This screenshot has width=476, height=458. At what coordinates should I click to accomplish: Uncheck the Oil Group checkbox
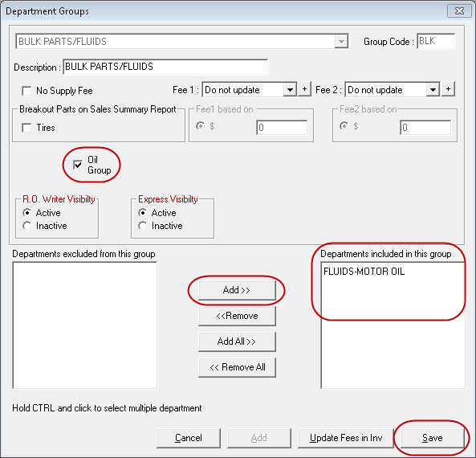[x=78, y=165]
